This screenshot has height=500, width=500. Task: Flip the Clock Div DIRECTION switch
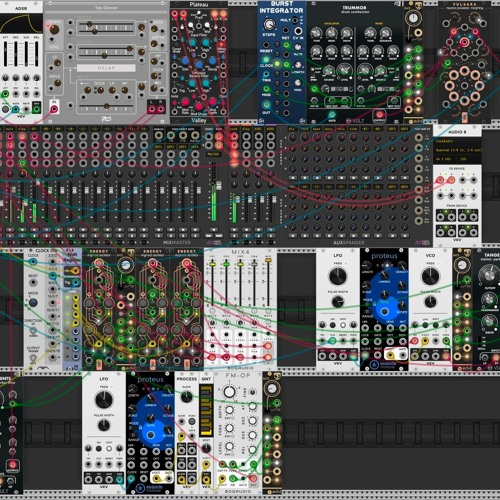click(x=33, y=331)
